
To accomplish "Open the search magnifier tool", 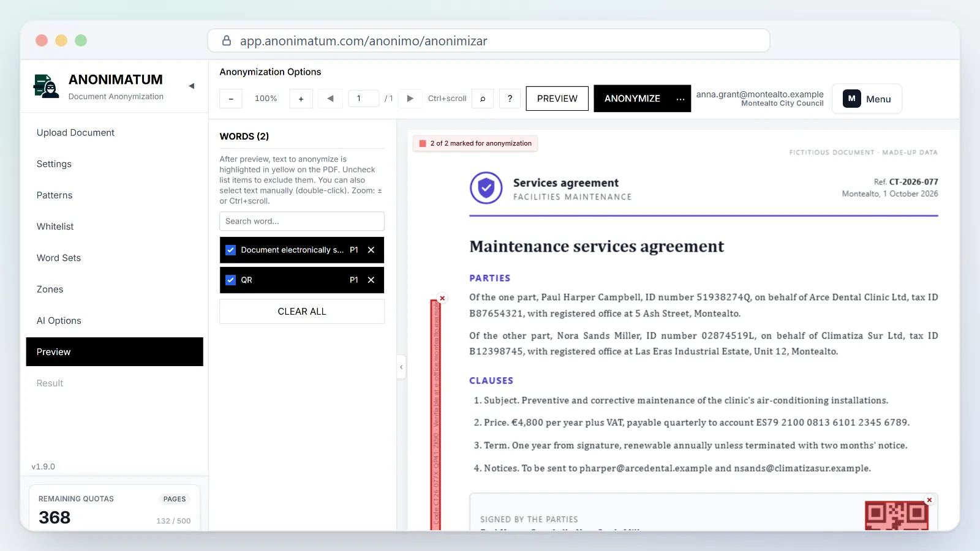I will point(483,99).
